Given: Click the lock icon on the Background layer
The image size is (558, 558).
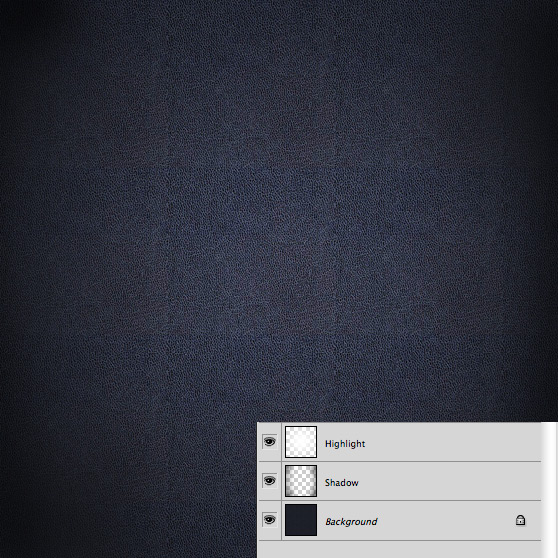Looking at the screenshot, I should click(x=520, y=520).
